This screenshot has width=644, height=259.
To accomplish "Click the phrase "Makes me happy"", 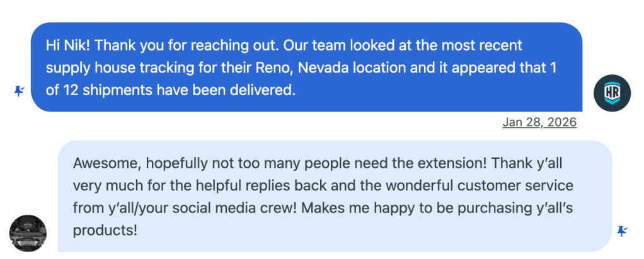I will click(350, 208).
